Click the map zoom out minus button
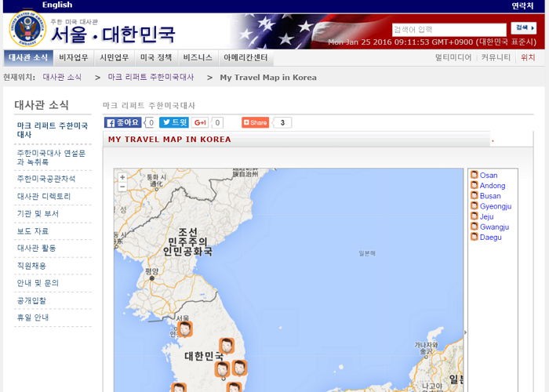The image size is (549, 392). tap(122, 187)
